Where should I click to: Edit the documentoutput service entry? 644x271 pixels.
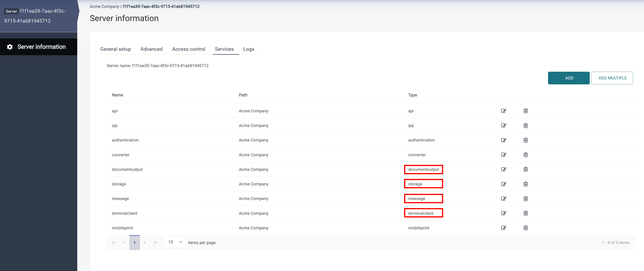503,169
